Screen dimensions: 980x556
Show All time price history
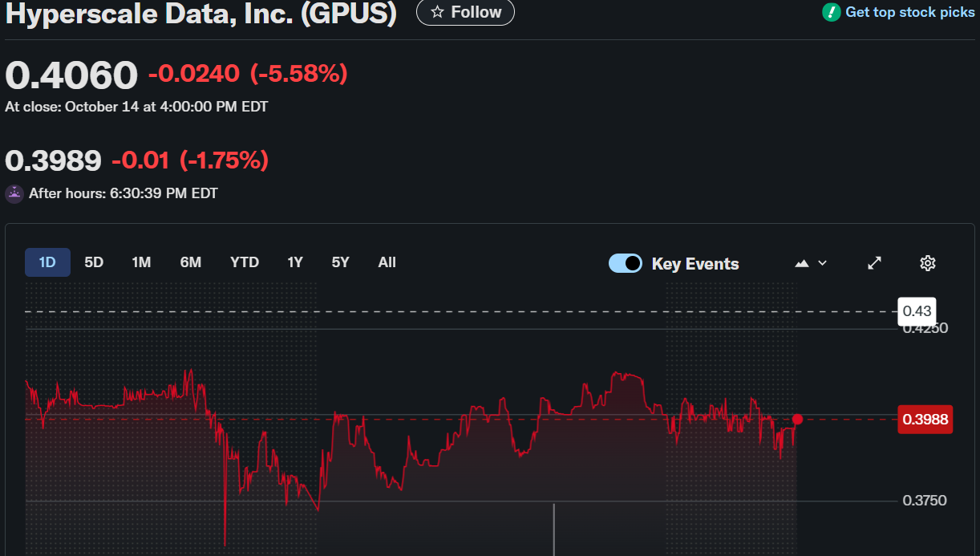(387, 262)
